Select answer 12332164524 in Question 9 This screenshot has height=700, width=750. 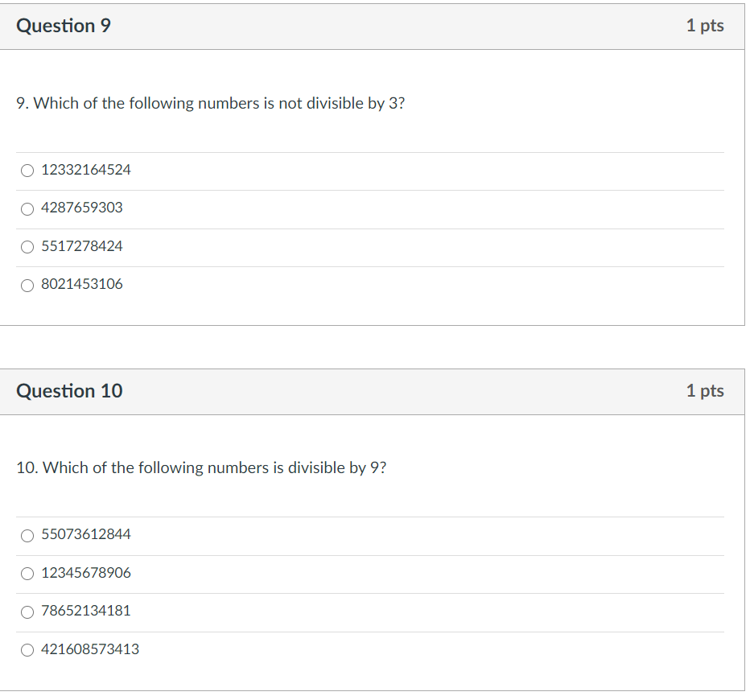[27, 170]
